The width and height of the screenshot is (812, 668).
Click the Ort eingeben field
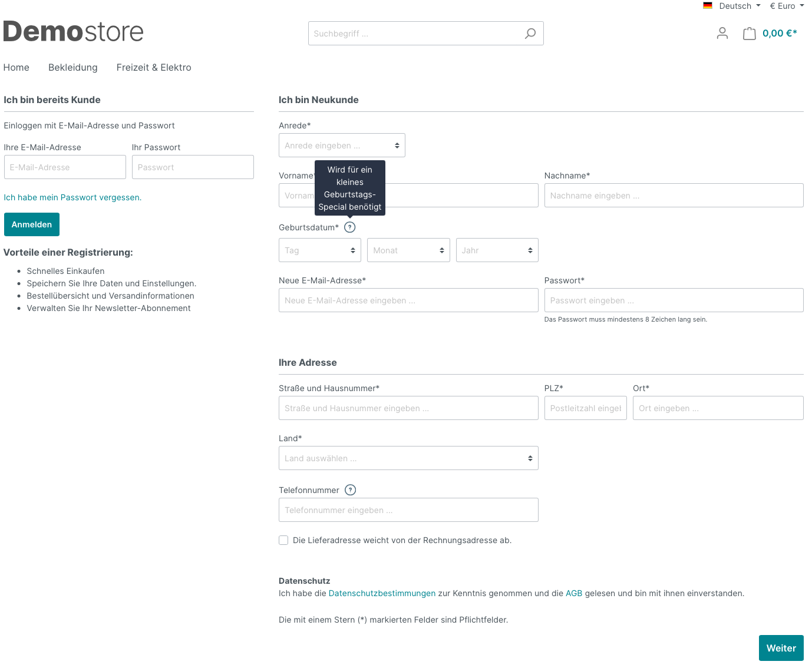718,408
